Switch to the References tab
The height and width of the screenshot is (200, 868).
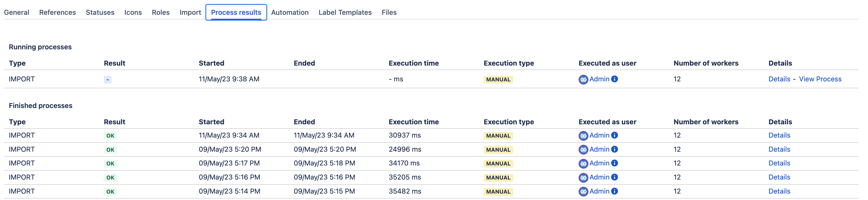tap(58, 13)
